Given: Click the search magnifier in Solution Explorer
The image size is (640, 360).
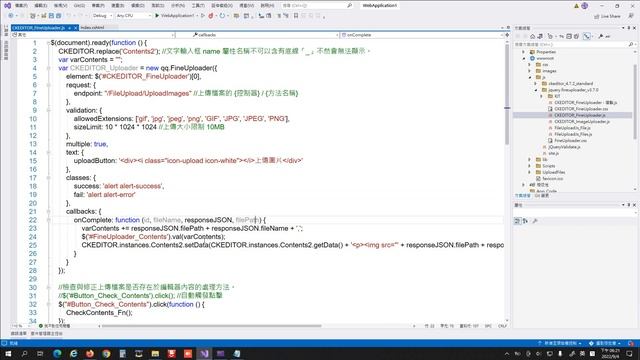Looking at the screenshot, I should tap(631, 44).
